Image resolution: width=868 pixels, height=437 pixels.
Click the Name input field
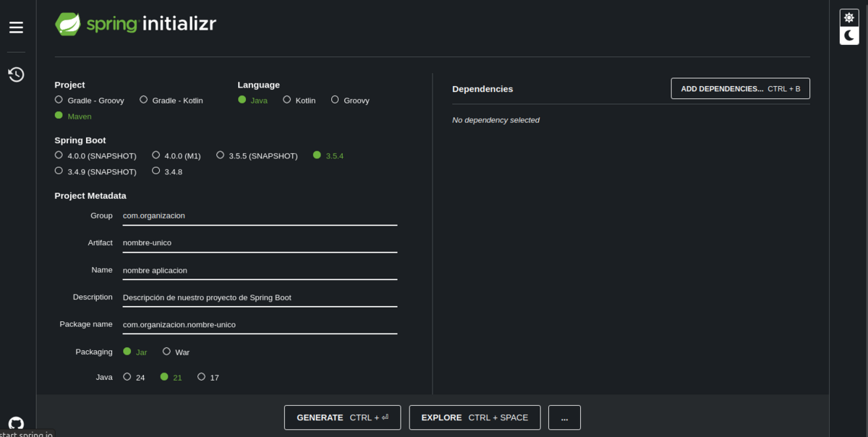click(260, 270)
